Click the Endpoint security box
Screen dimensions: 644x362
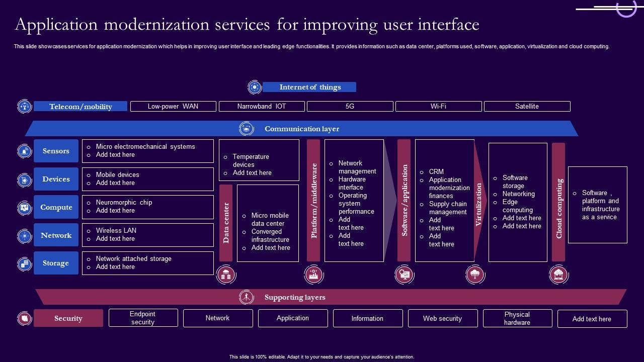[x=143, y=317]
